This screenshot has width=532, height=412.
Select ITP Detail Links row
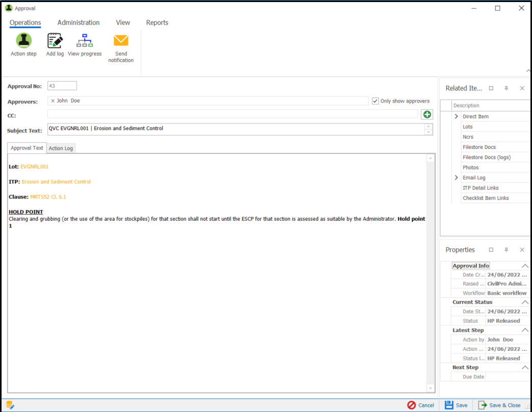[495, 188]
